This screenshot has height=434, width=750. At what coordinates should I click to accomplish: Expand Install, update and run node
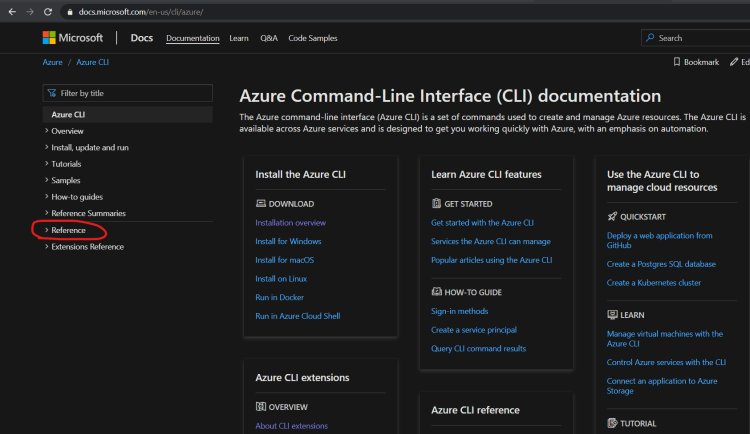[47, 148]
